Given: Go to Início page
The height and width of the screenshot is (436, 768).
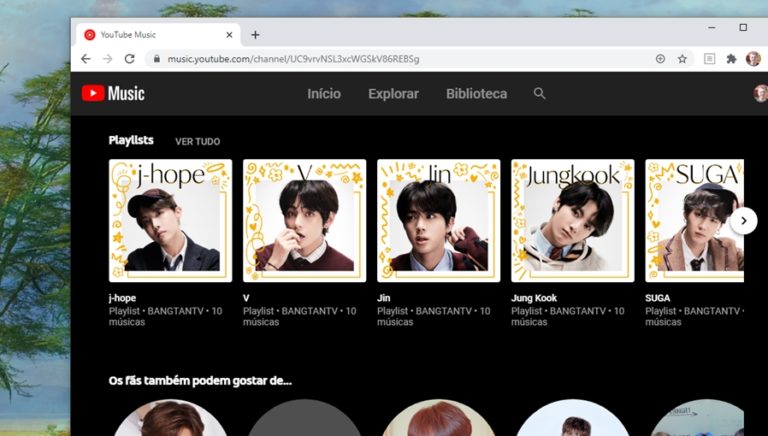Looking at the screenshot, I should 324,94.
